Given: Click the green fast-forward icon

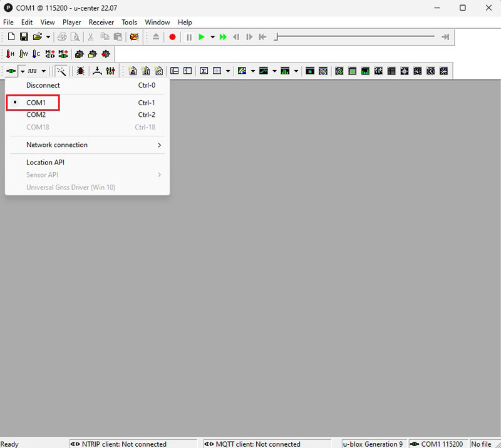Looking at the screenshot, I should coord(223,37).
